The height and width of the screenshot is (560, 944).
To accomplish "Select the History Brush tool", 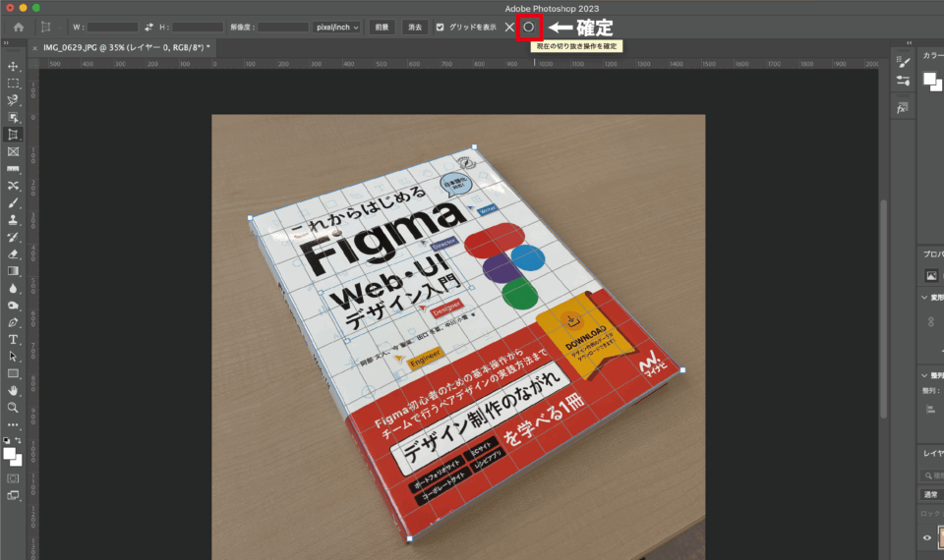I will tap(13, 237).
